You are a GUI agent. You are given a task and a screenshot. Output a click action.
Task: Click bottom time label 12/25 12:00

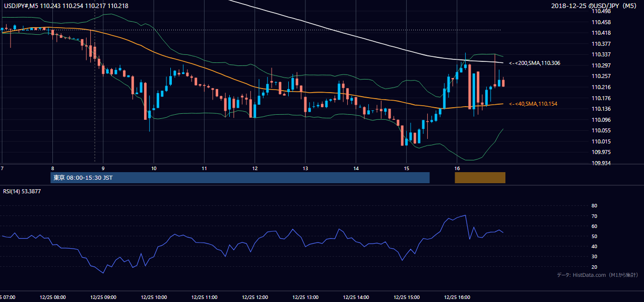click(254, 297)
